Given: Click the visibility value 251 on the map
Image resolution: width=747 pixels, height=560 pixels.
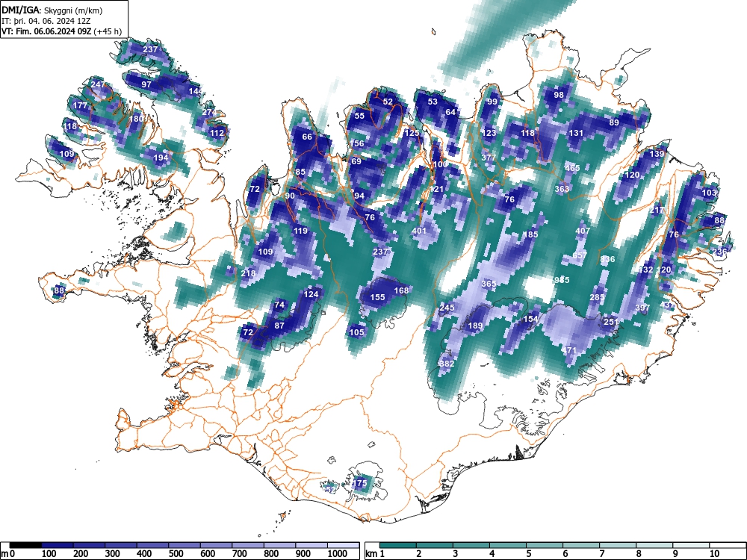Looking at the screenshot, I should pos(611,322).
